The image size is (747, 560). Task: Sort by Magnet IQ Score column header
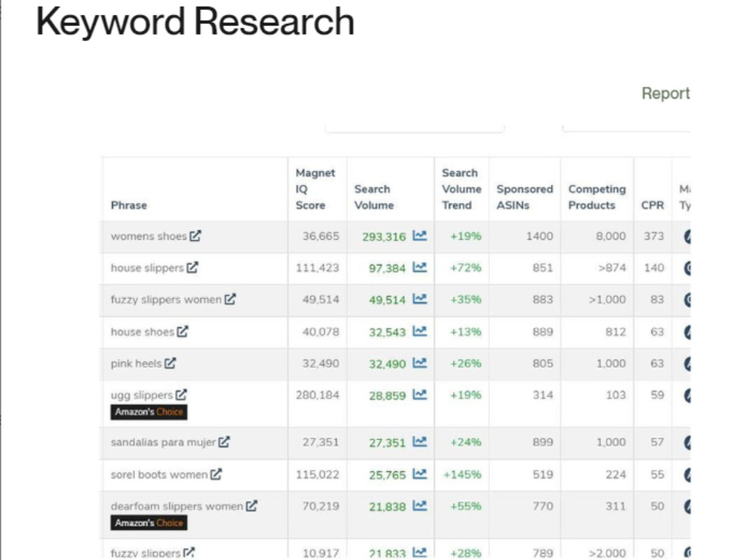point(315,189)
